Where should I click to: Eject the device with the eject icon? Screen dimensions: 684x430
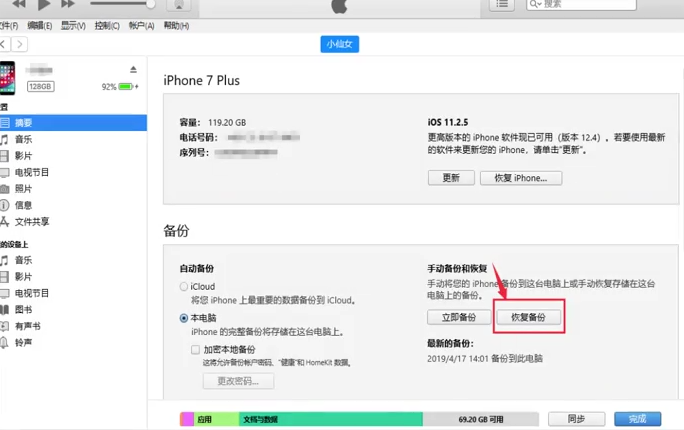(x=133, y=69)
